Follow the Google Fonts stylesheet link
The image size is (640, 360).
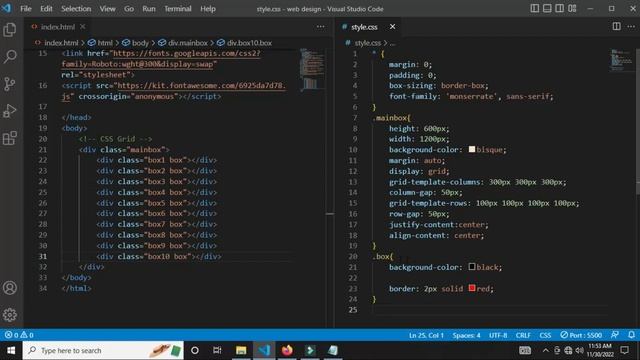(161, 59)
